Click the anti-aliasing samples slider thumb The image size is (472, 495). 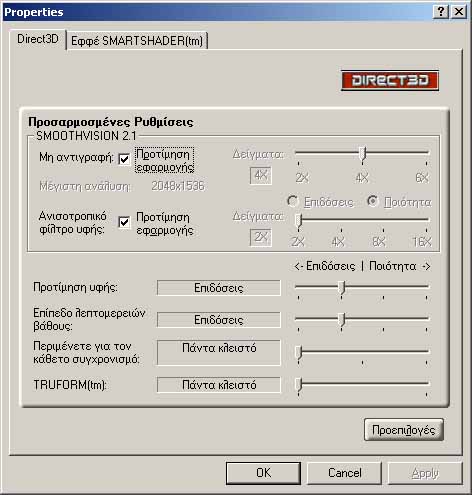coord(363,154)
